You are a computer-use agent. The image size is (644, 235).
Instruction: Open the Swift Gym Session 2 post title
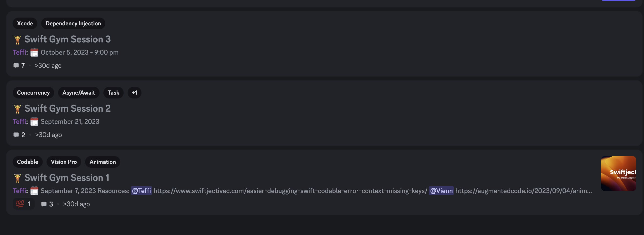point(68,108)
